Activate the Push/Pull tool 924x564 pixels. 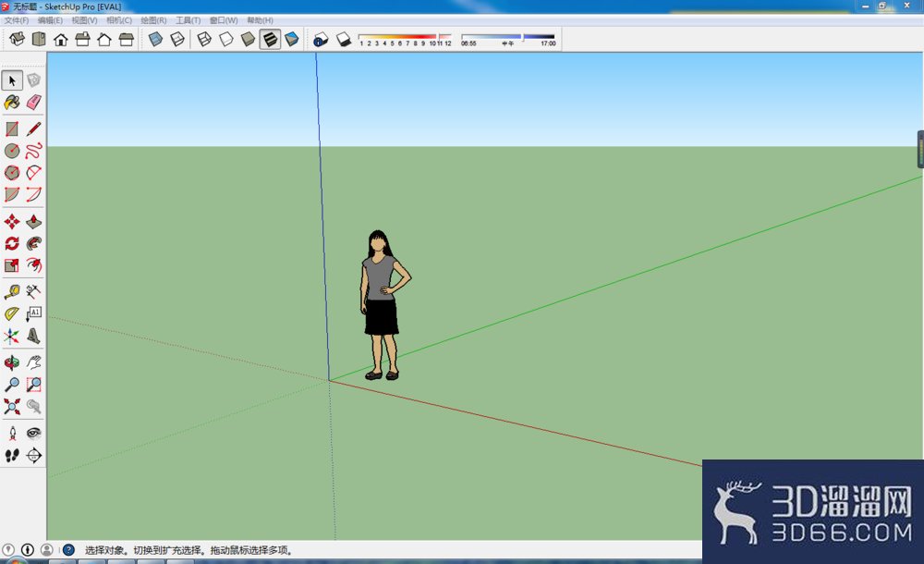click(x=33, y=222)
